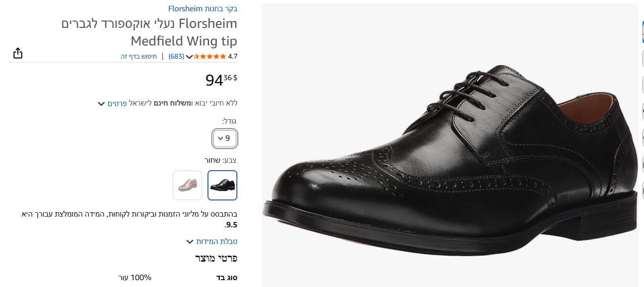The image size is (644, 287).
Task: Click the orange star rating icons
Action: pos(210,56)
